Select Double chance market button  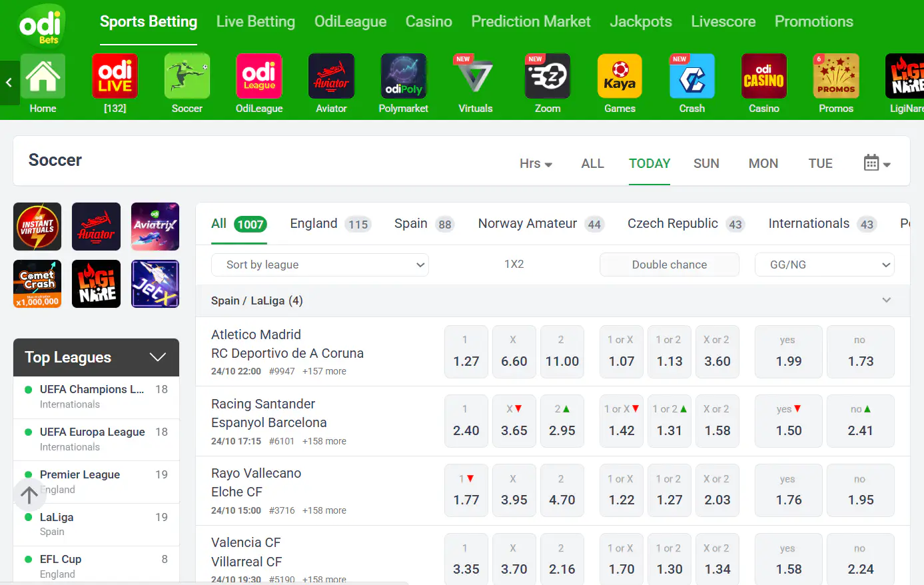coord(670,265)
